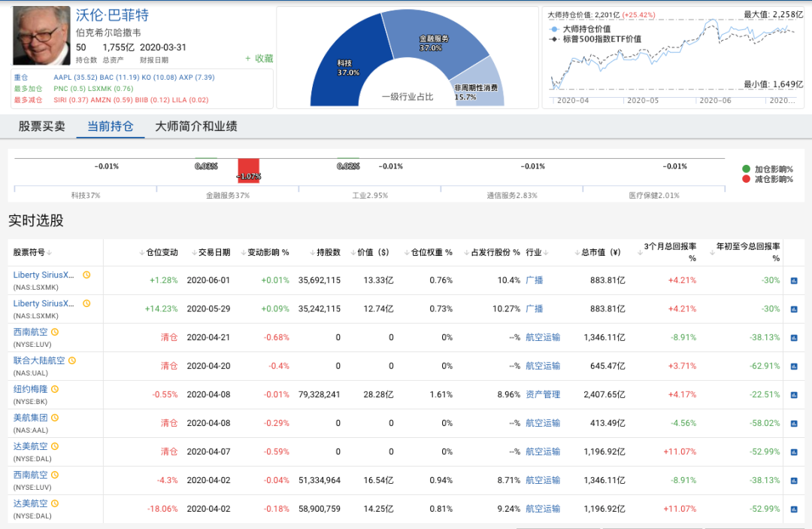Sort by 3个月总回报率 % column
812x529 pixels.
[667, 252]
